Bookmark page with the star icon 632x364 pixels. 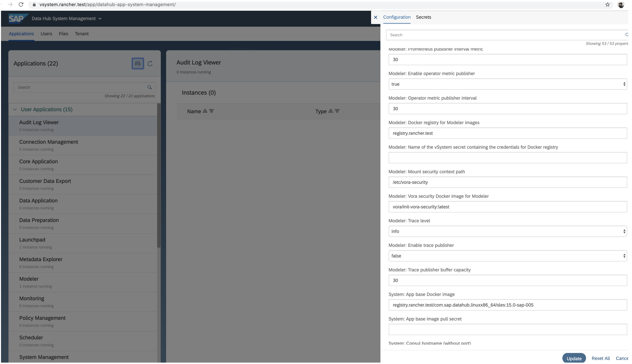607,5
